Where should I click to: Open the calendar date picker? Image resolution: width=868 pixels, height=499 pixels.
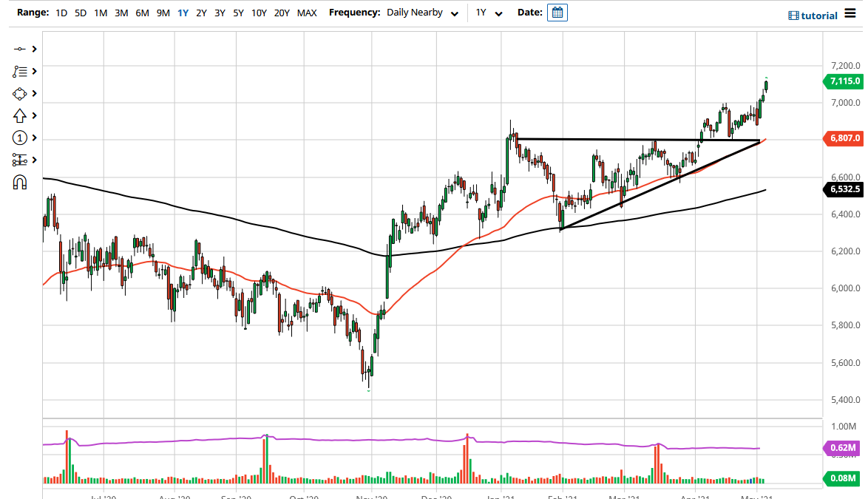(557, 12)
